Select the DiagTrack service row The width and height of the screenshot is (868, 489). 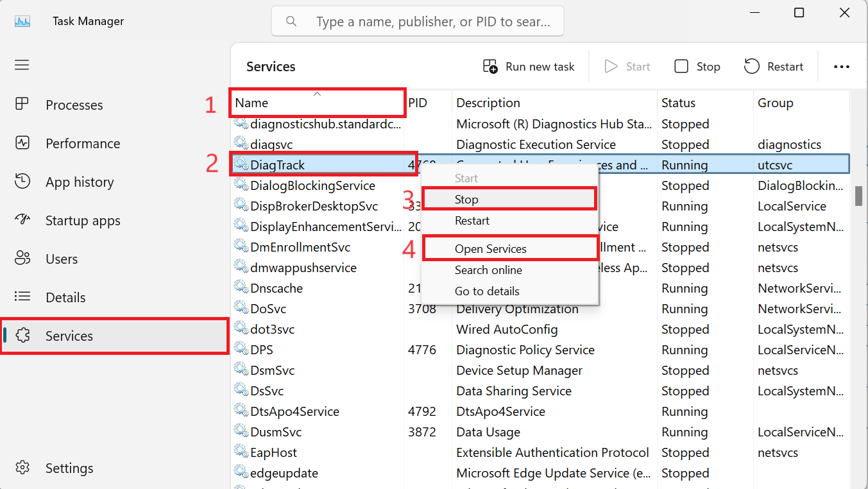(541, 165)
